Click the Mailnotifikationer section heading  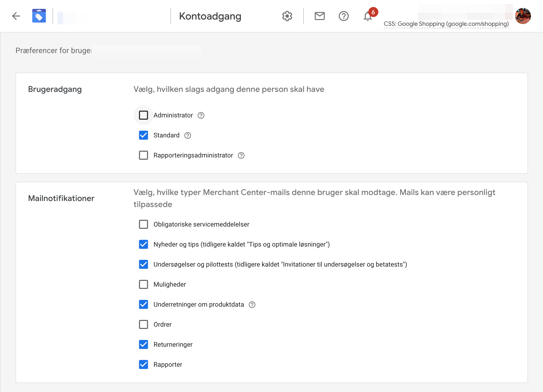(x=61, y=198)
